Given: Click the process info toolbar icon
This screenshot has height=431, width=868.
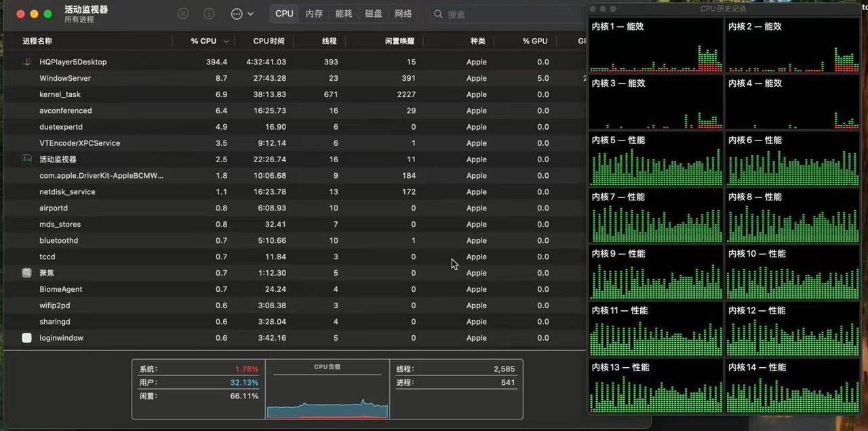Looking at the screenshot, I should 210,14.
